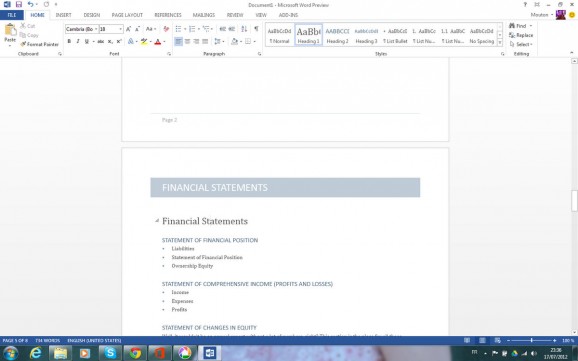Open the Font dialog launcher
This screenshot has height=361, width=578.
pos(169,54)
